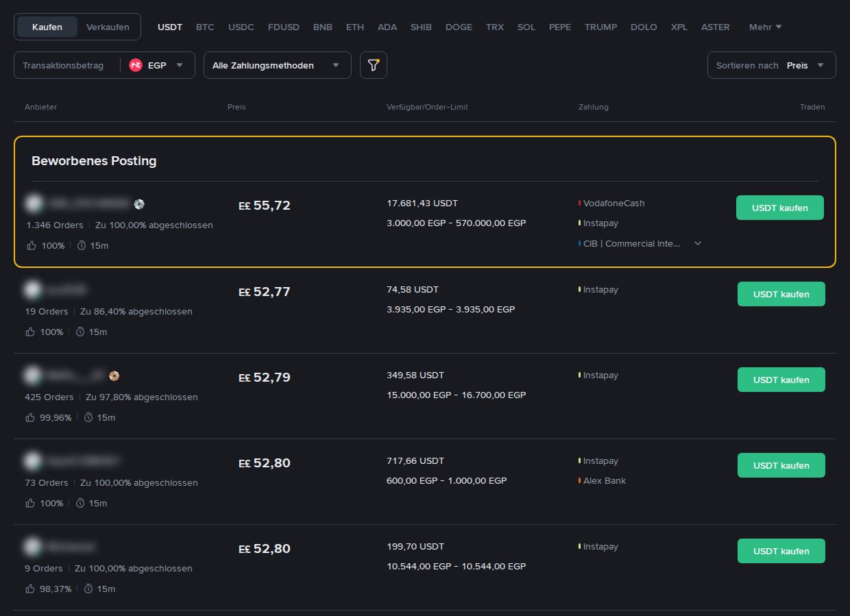Click USDT kaufen in the 73 Orders row
The height and width of the screenshot is (616, 850).
(781, 465)
